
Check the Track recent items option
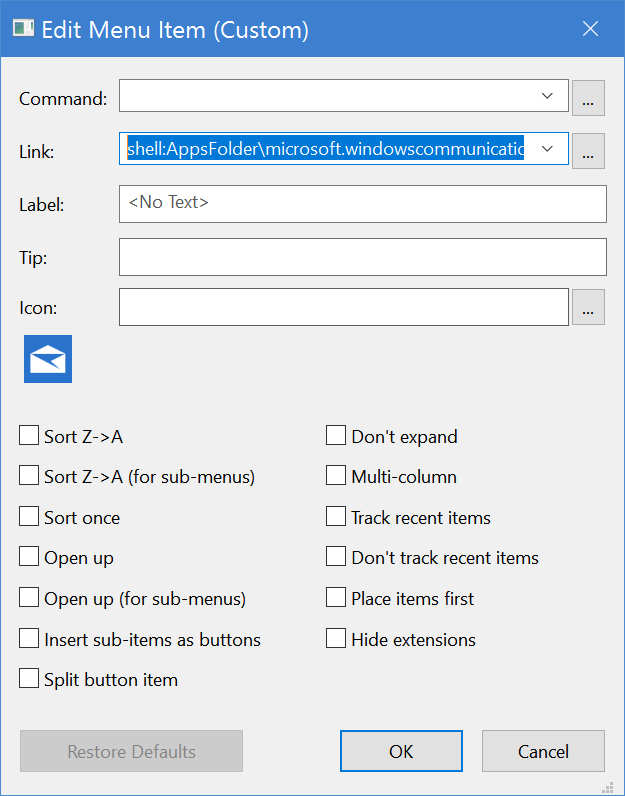point(336,517)
